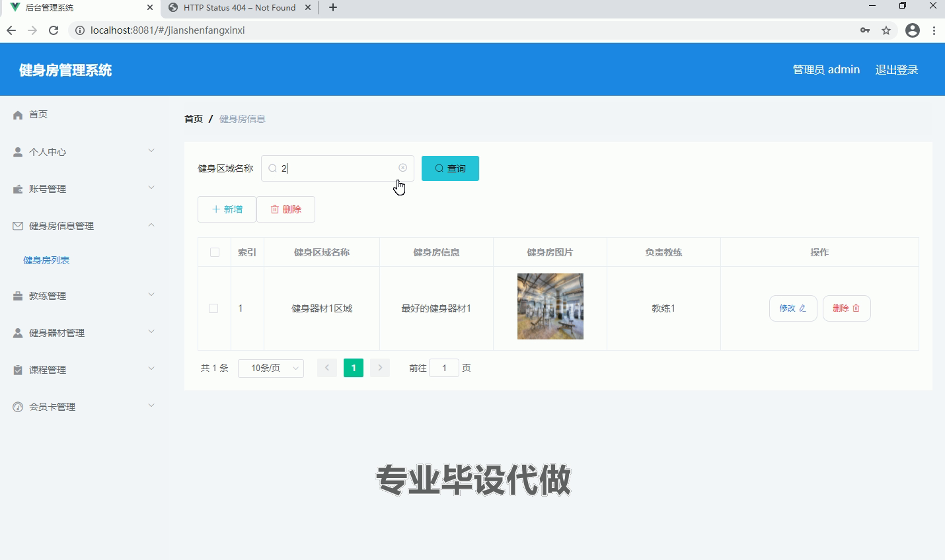Click the 负责教练 column header

point(663,252)
